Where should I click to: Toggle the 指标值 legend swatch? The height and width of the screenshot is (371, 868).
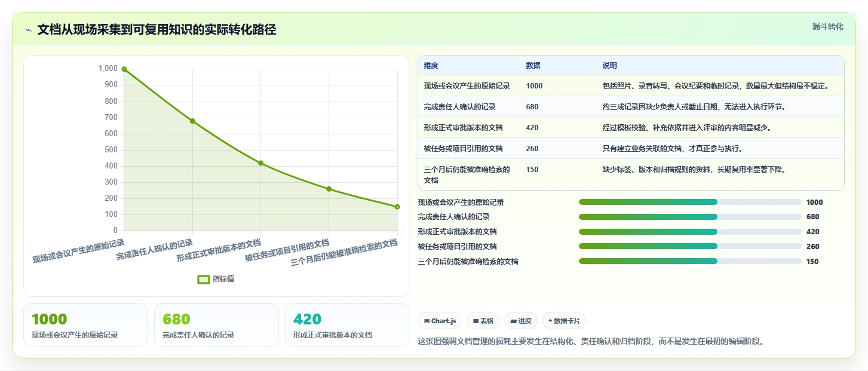point(204,279)
